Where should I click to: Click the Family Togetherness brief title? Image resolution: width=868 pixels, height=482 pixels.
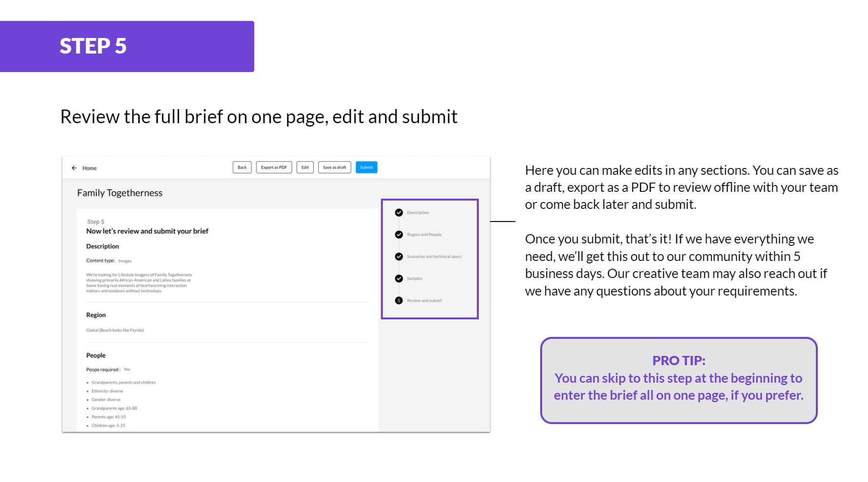point(120,193)
